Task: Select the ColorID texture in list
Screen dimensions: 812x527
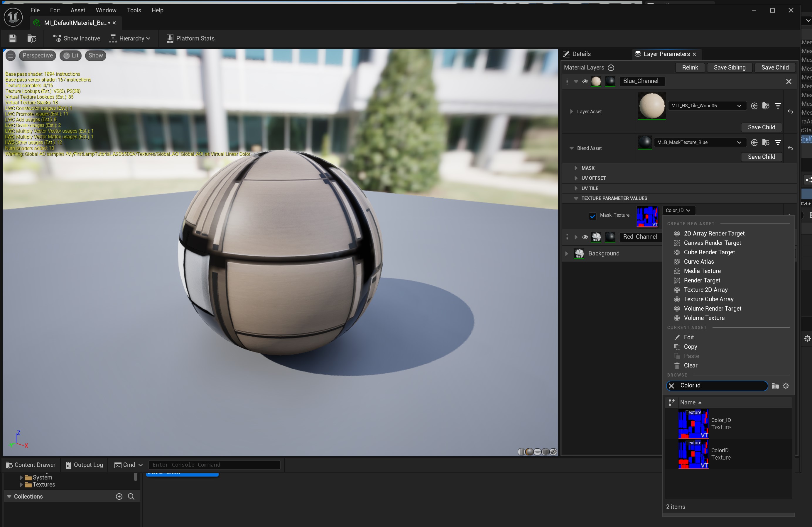Action: coord(728,454)
